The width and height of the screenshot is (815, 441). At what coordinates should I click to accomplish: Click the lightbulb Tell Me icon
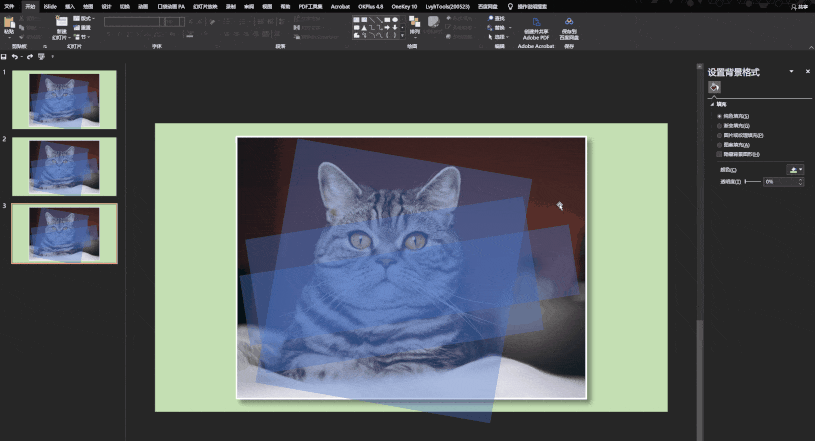[510, 7]
